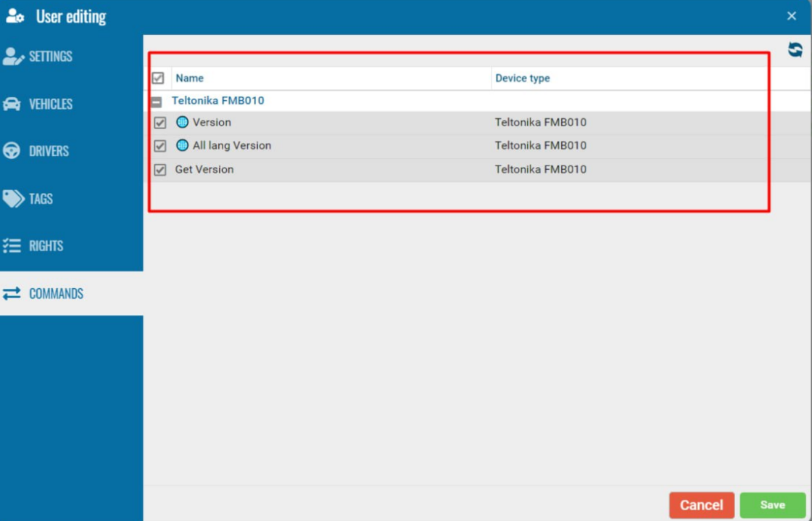Open the RIGHTS tab
Viewport: 812px width, 521px height.
(72, 246)
